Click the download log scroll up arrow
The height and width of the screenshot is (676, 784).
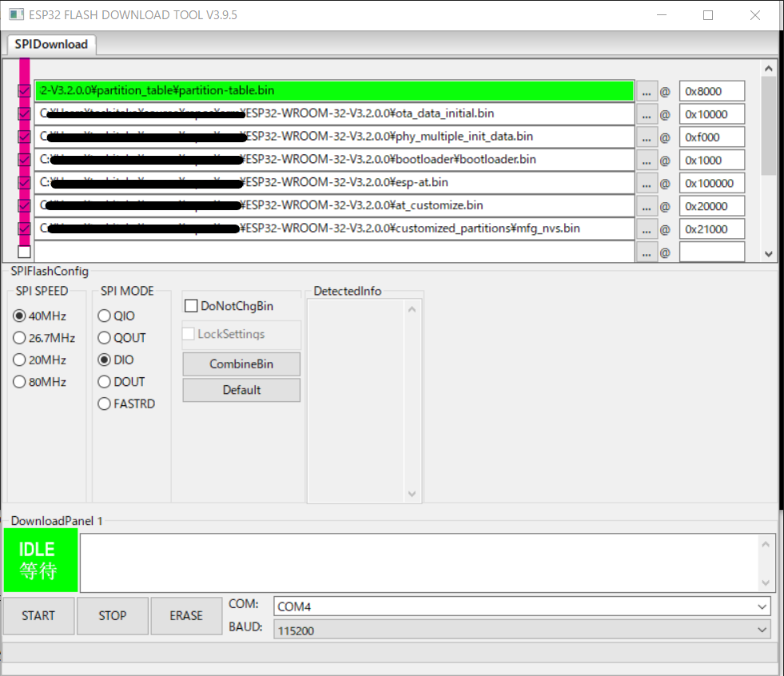766,544
